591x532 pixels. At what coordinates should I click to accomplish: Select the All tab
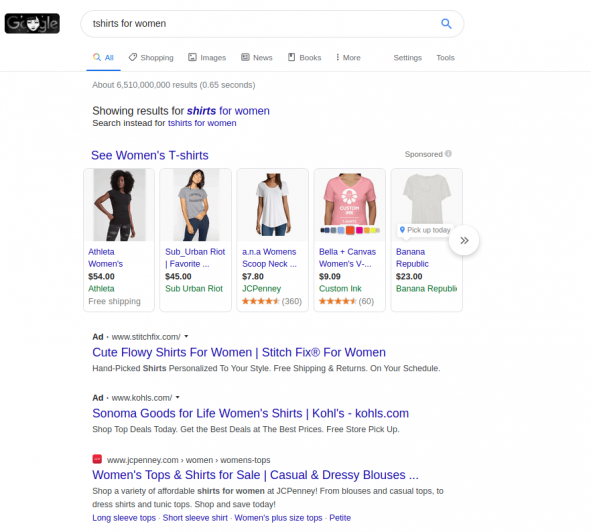point(103,58)
